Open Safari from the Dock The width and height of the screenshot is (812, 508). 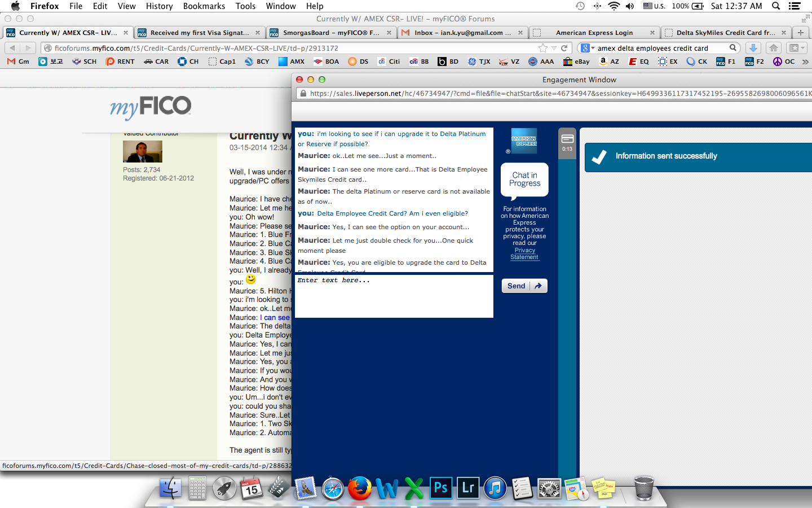tap(333, 489)
